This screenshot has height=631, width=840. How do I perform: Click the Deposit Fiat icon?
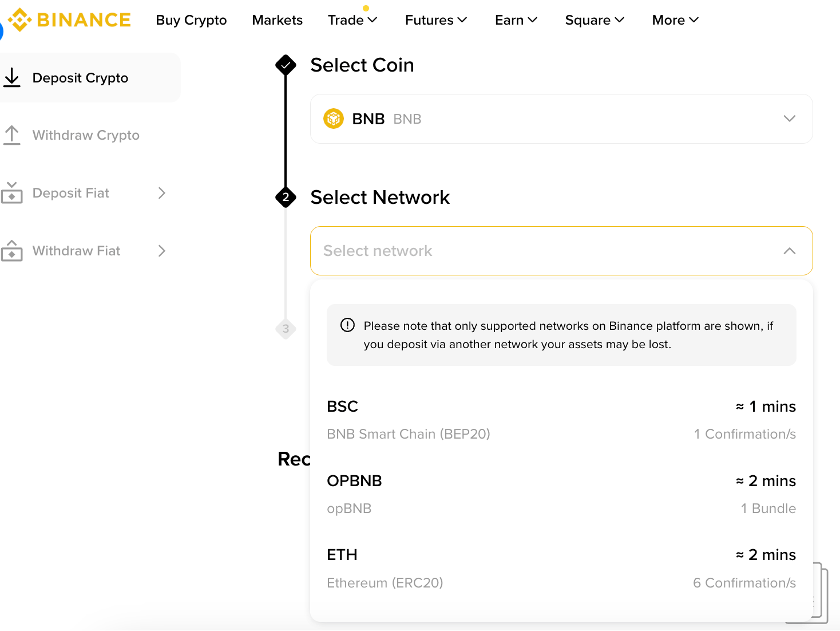(x=12, y=193)
